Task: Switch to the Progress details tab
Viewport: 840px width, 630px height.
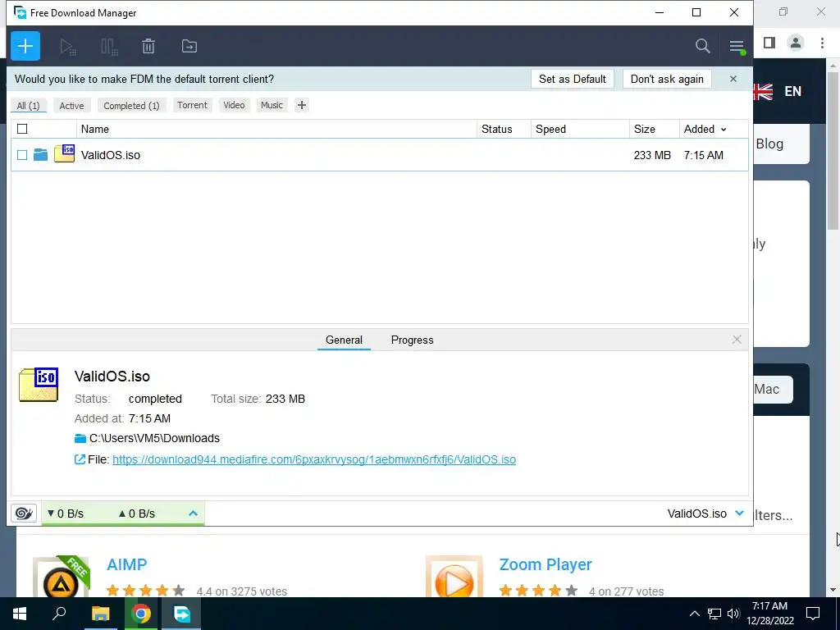Action: coord(412,340)
